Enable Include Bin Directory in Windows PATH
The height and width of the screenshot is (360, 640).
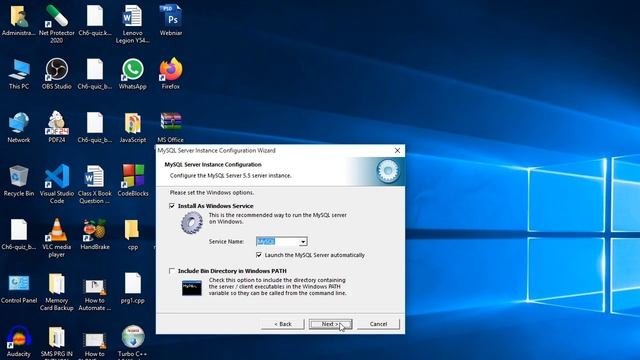click(x=172, y=271)
